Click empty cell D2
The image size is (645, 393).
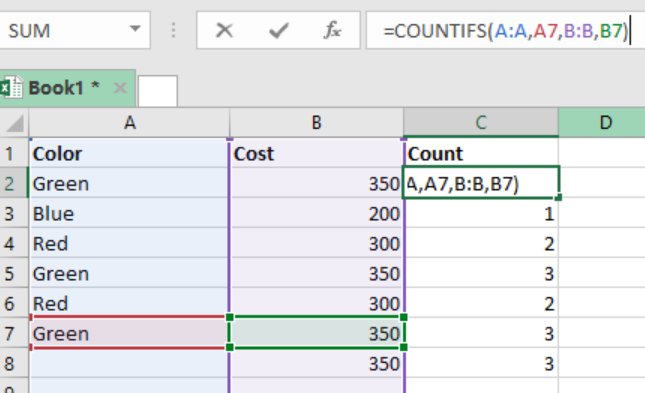pos(602,184)
